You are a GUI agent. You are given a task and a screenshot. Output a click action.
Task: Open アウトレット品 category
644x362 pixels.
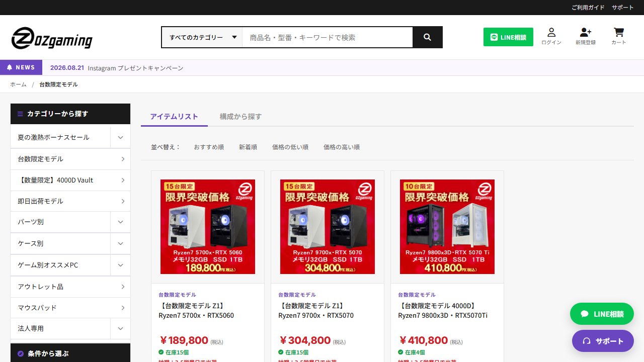70,287
